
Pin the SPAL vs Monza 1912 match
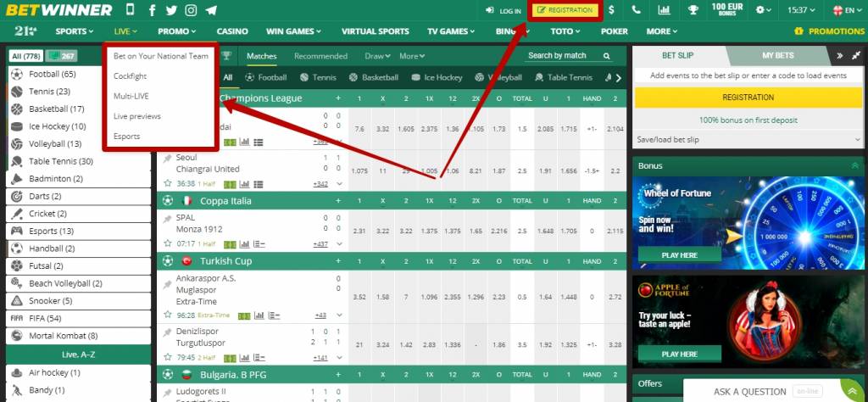167,219
